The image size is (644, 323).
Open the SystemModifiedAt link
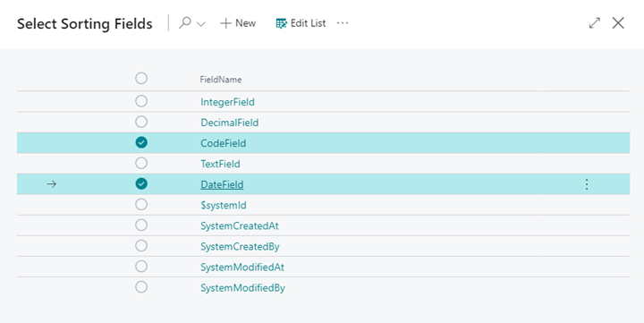pyautogui.click(x=242, y=268)
